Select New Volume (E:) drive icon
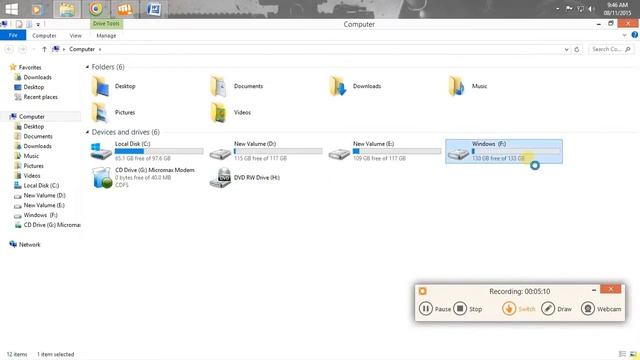 coord(339,153)
